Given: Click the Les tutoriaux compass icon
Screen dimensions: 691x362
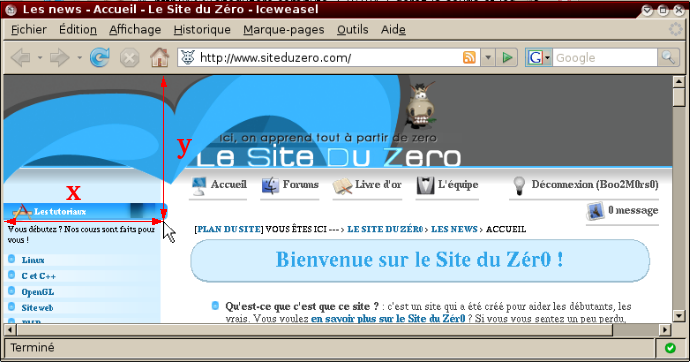Looking at the screenshot, I should [22, 212].
